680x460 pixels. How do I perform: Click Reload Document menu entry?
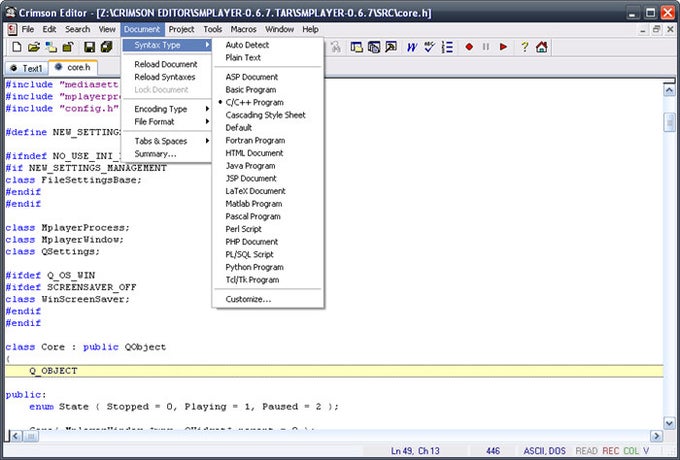click(x=167, y=64)
